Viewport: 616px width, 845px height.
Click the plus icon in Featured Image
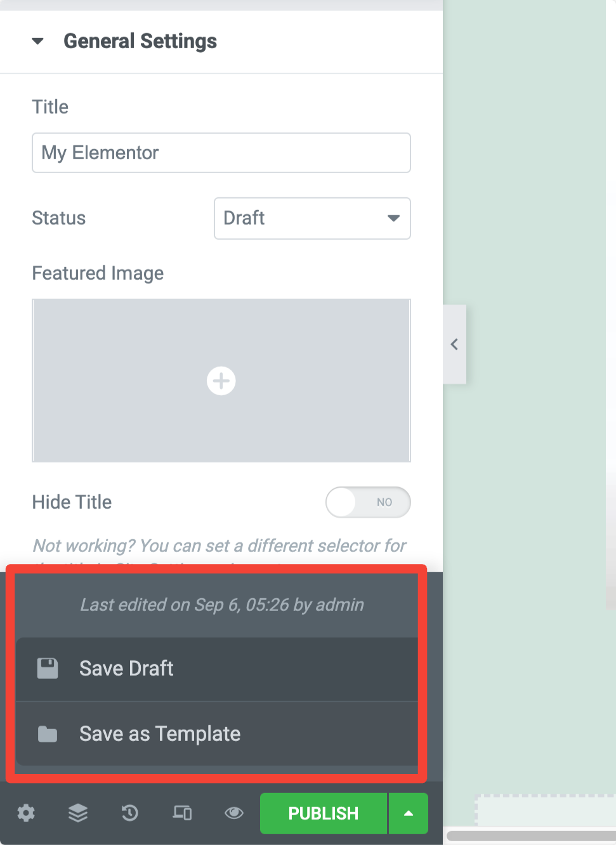pos(221,381)
